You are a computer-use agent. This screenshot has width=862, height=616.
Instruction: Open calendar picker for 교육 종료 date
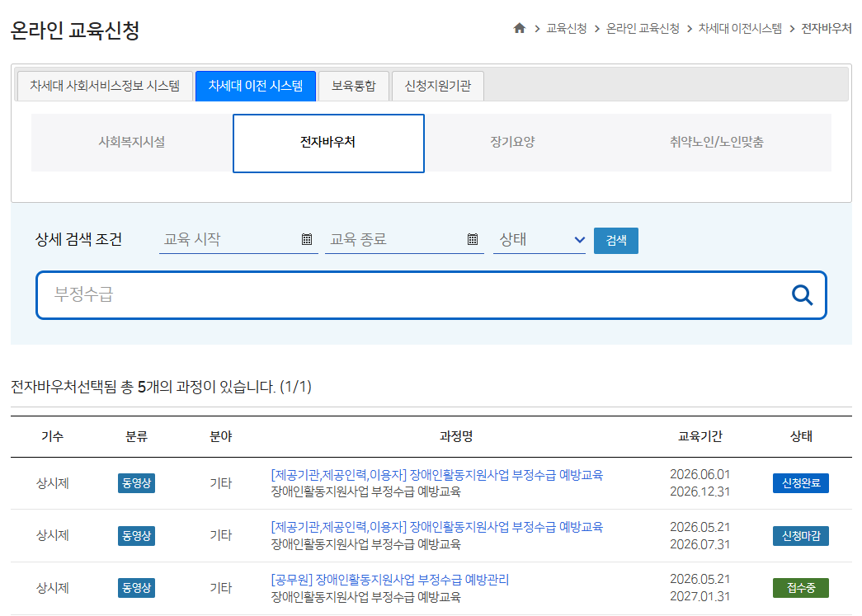pyautogui.click(x=472, y=239)
